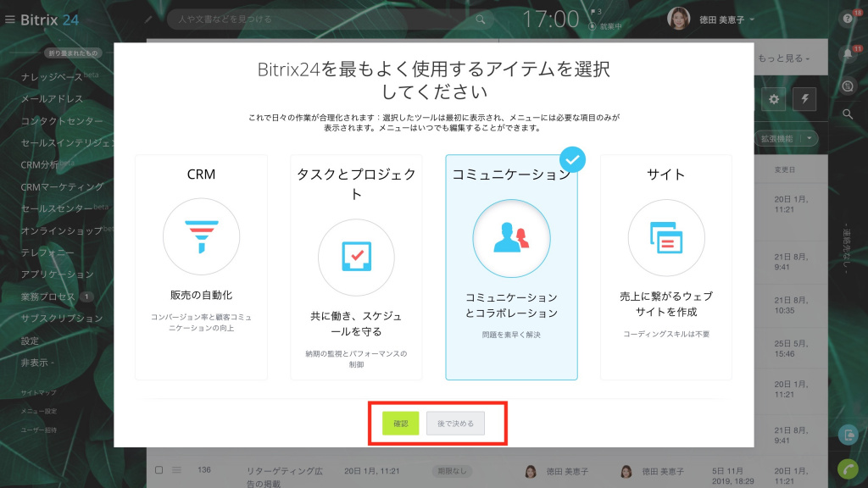Image resolution: width=868 pixels, height=488 pixels.
Task: Open the settings gear icon
Action: pos(773,99)
